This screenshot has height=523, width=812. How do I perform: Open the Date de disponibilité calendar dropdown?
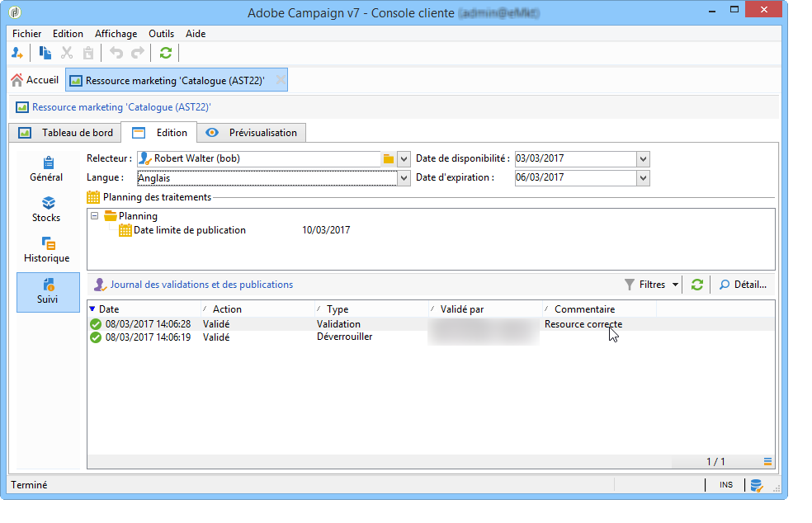[643, 159]
